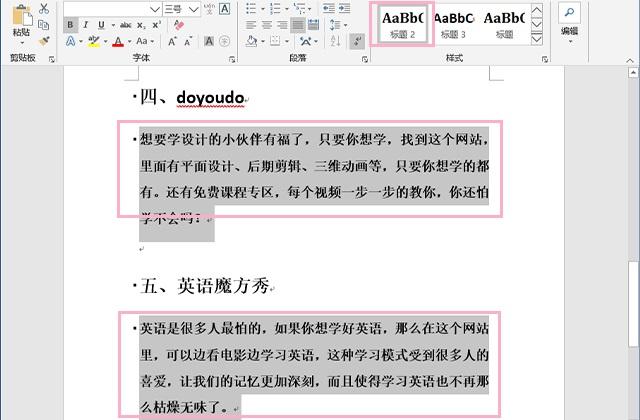Screen dimensions: 640x420
Task: Apply the 标题 style
Action: tap(504, 24)
